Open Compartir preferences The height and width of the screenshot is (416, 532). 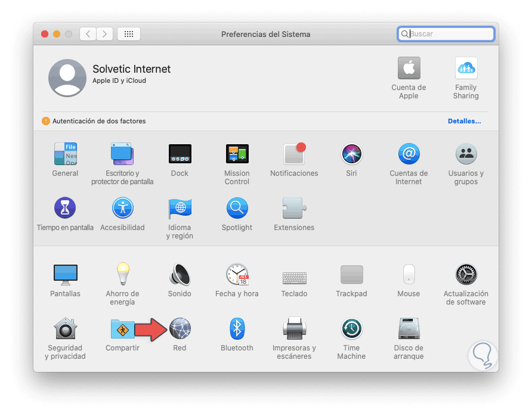(122, 328)
